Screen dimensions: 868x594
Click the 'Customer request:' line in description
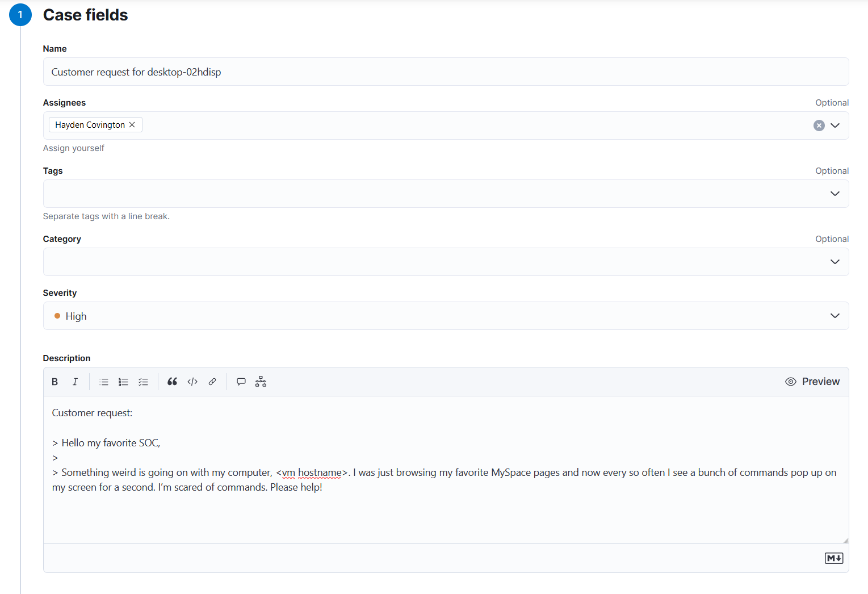coord(92,413)
